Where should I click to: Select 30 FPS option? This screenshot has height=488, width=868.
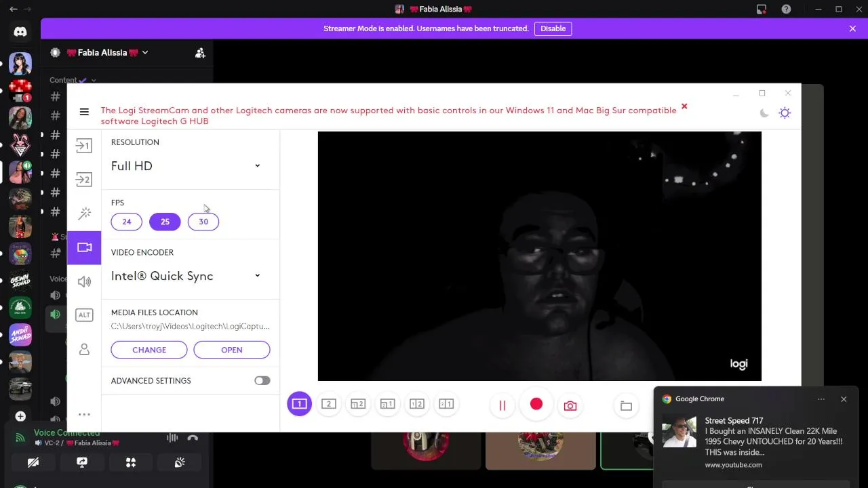pos(203,222)
